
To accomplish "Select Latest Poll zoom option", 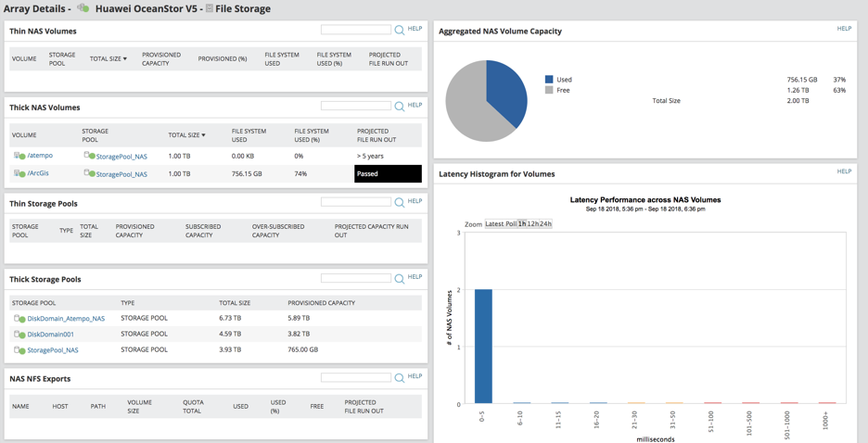I will click(x=501, y=224).
